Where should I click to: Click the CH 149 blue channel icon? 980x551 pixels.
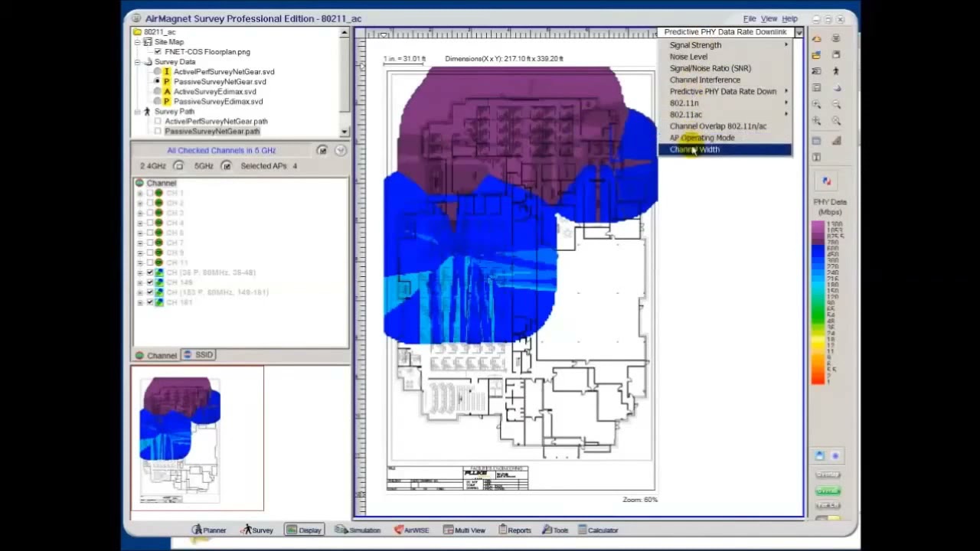(x=158, y=282)
